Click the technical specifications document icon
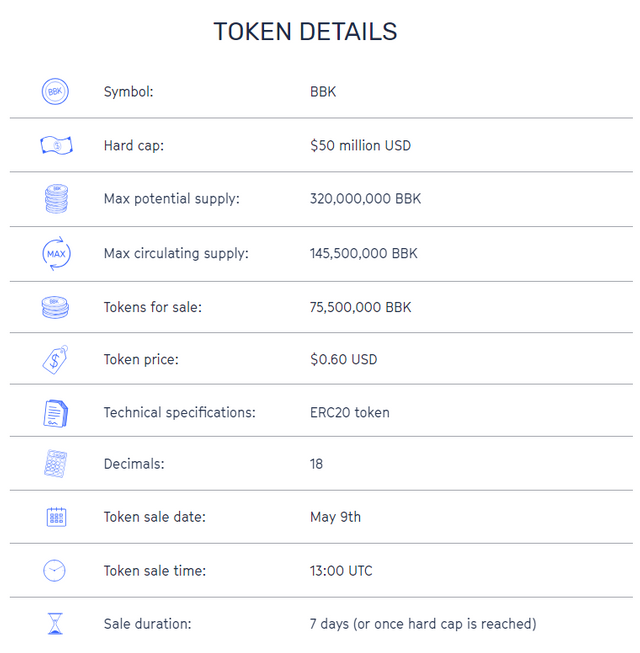This screenshot has width=640, height=653. [56, 412]
